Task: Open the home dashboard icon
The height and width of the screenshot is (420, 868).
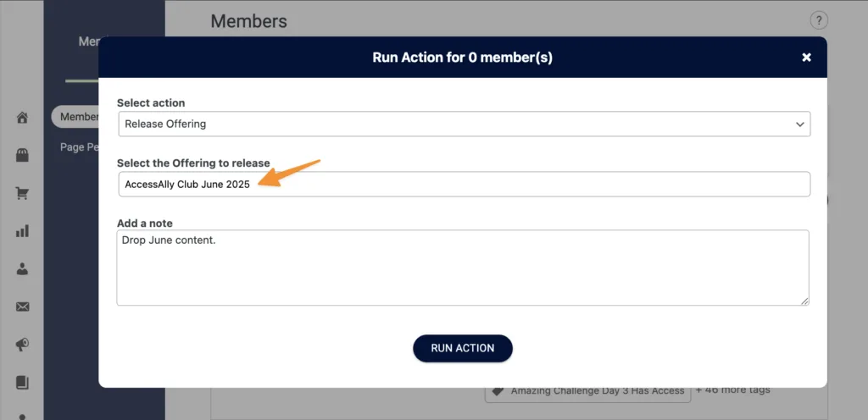Action: click(x=23, y=118)
